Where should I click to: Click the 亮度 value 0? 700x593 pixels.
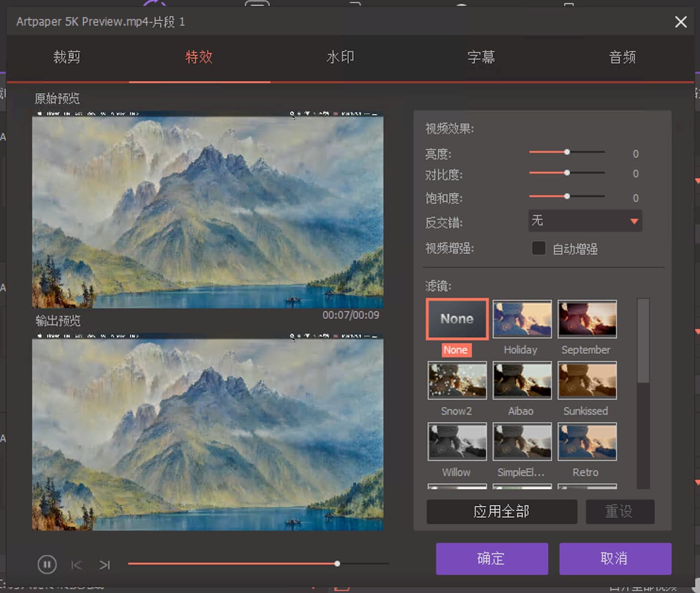point(635,154)
